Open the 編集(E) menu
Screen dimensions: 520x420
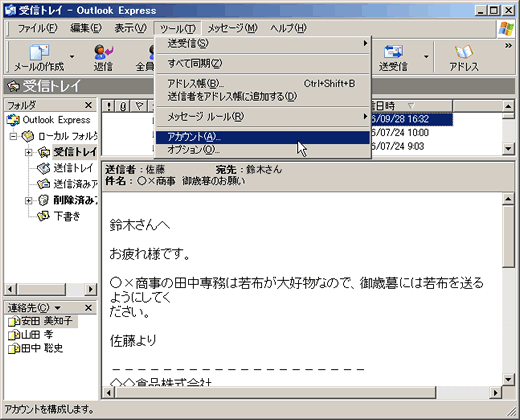(86, 28)
